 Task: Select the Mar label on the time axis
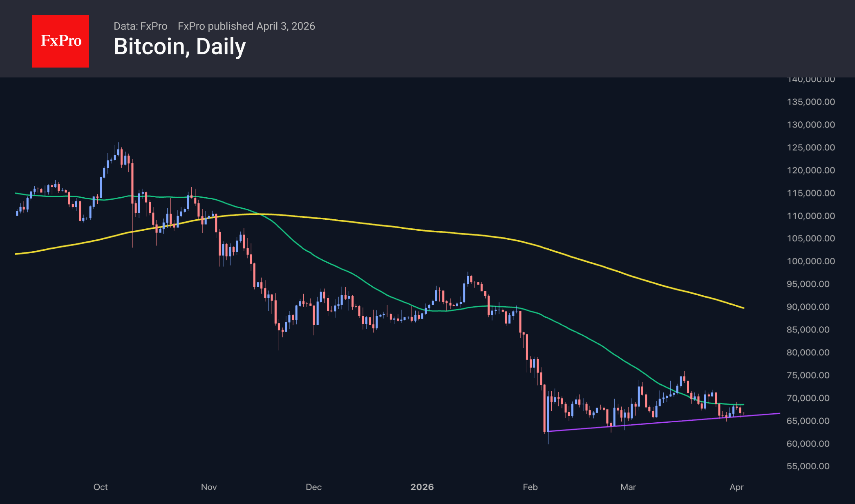tap(628, 487)
